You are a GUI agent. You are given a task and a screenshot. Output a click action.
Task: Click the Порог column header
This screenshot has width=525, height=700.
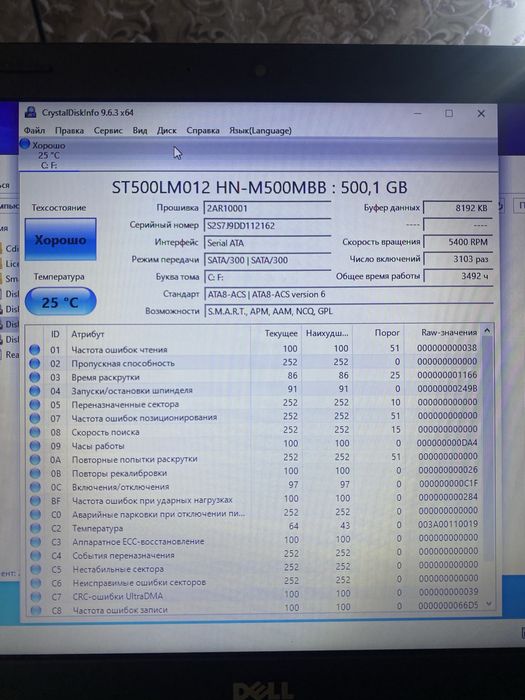point(379,333)
